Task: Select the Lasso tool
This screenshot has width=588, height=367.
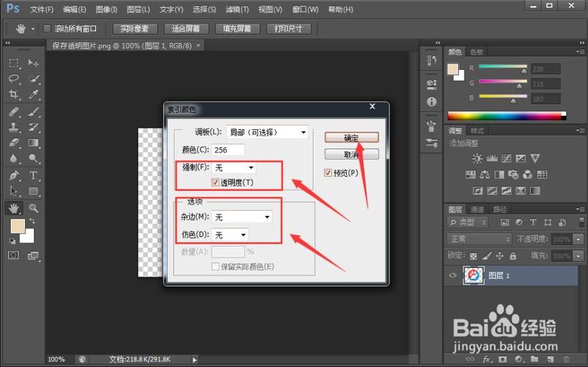Action: [x=14, y=79]
